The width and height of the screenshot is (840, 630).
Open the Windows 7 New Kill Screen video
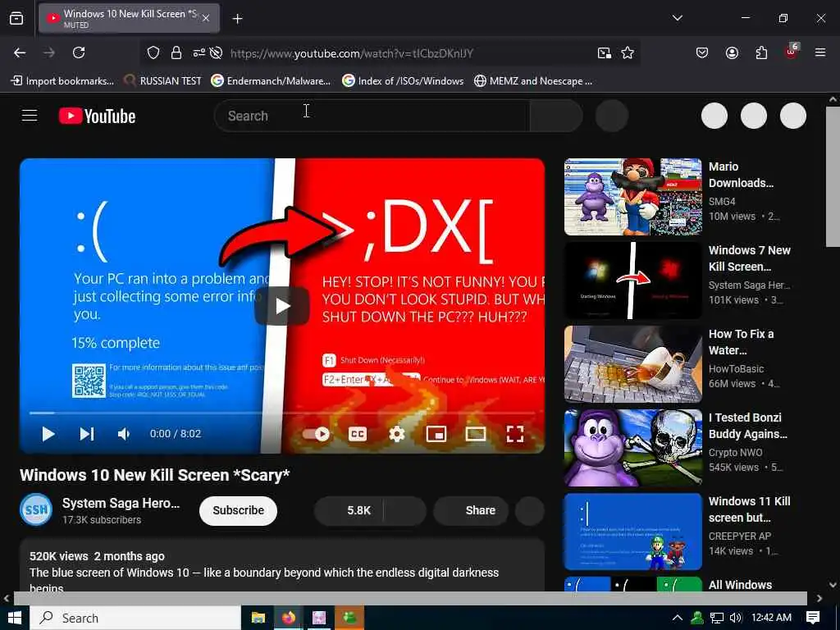pyautogui.click(x=632, y=281)
